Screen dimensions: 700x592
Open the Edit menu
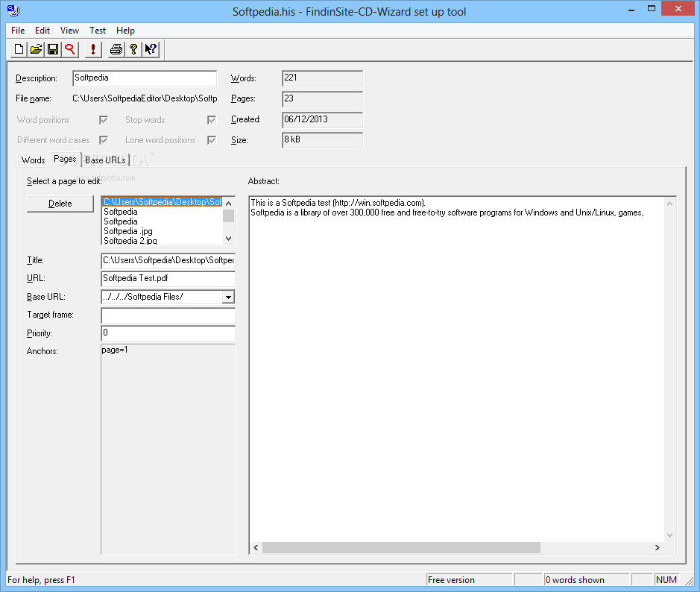[x=42, y=31]
